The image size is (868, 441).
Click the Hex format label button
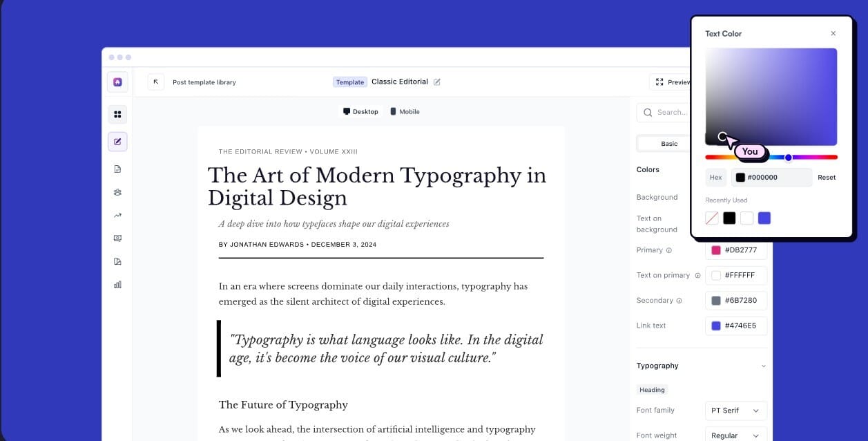tap(716, 178)
